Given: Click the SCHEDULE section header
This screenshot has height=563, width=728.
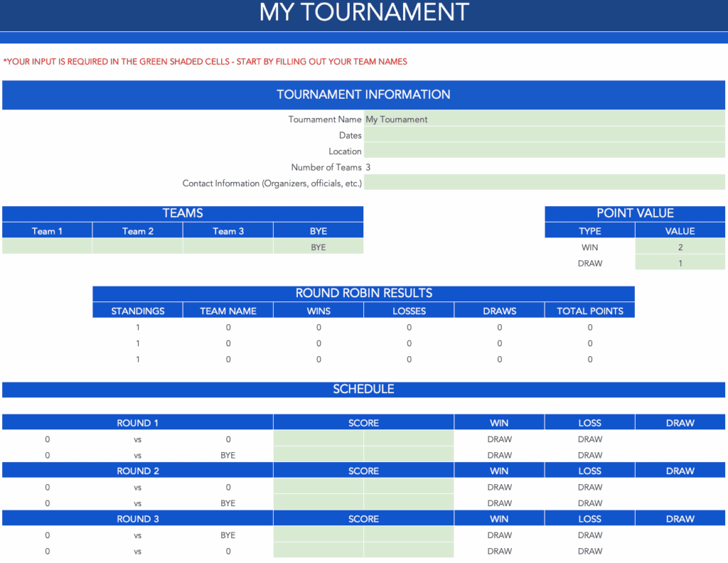Looking at the screenshot, I should coord(364,390).
